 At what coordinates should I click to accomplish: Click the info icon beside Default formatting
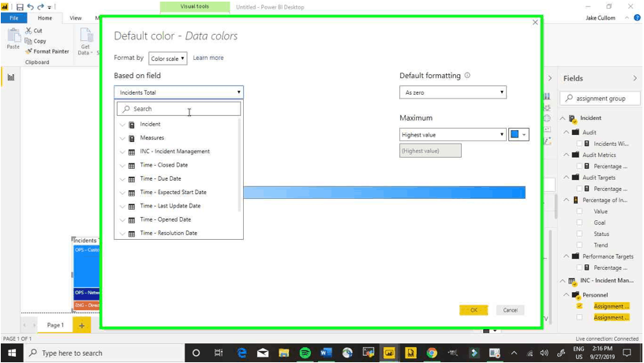pyautogui.click(x=467, y=75)
